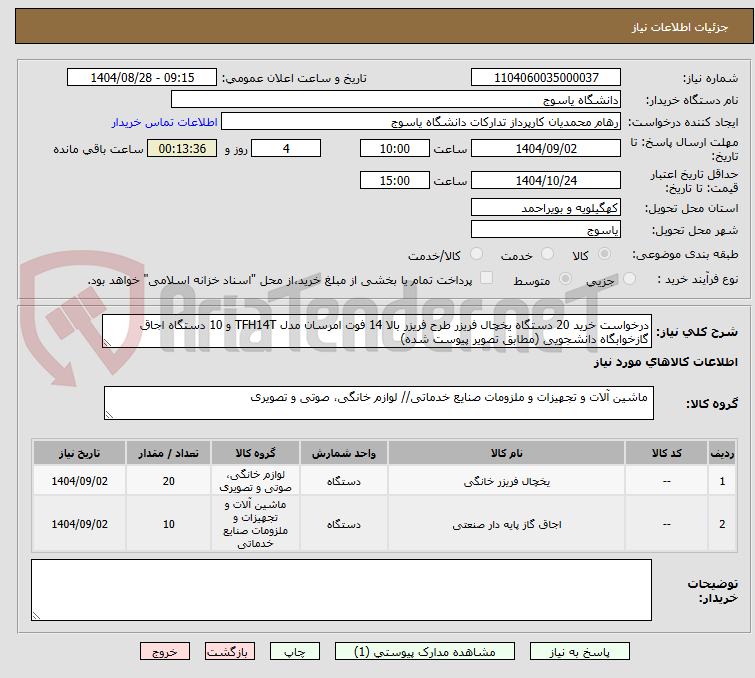Click the شماره نیاز number field
Image resolution: width=755 pixels, height=678 pixels.
tap(546, 78)
